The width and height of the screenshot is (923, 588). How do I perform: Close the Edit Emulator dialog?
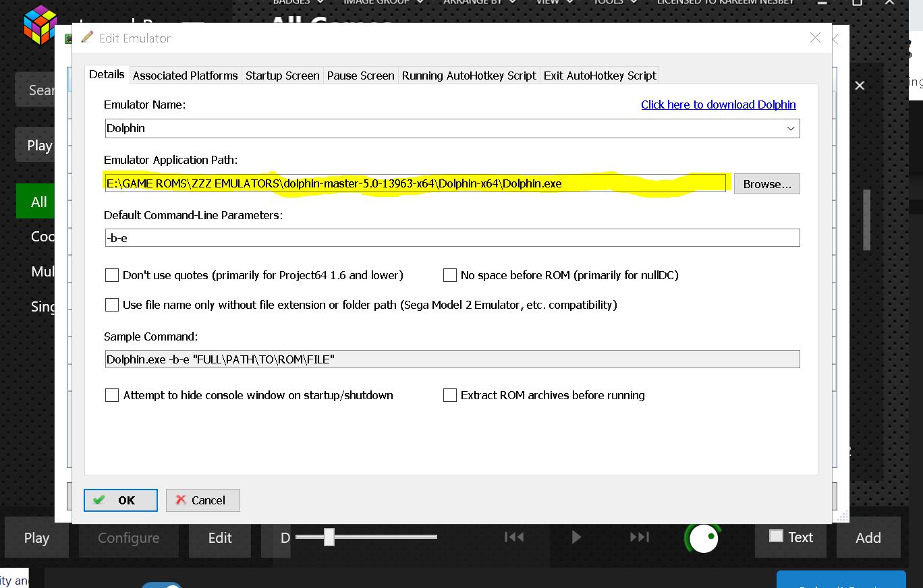tap(815, 38)
